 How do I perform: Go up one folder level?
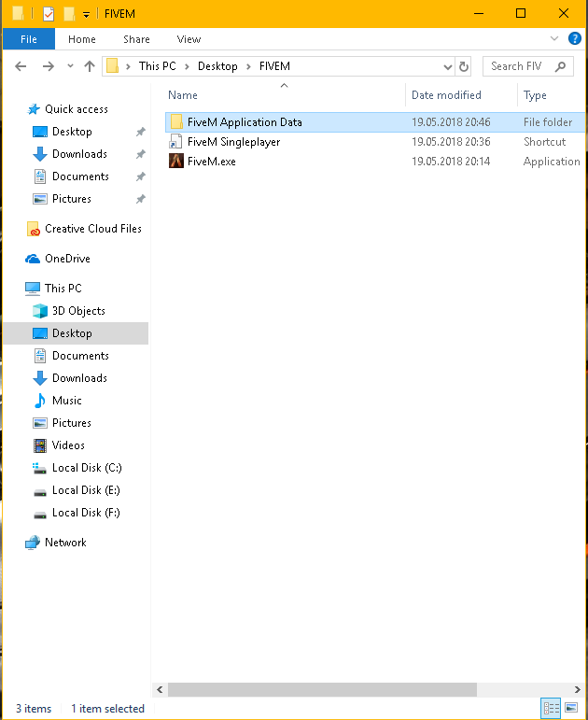point(90,66)
